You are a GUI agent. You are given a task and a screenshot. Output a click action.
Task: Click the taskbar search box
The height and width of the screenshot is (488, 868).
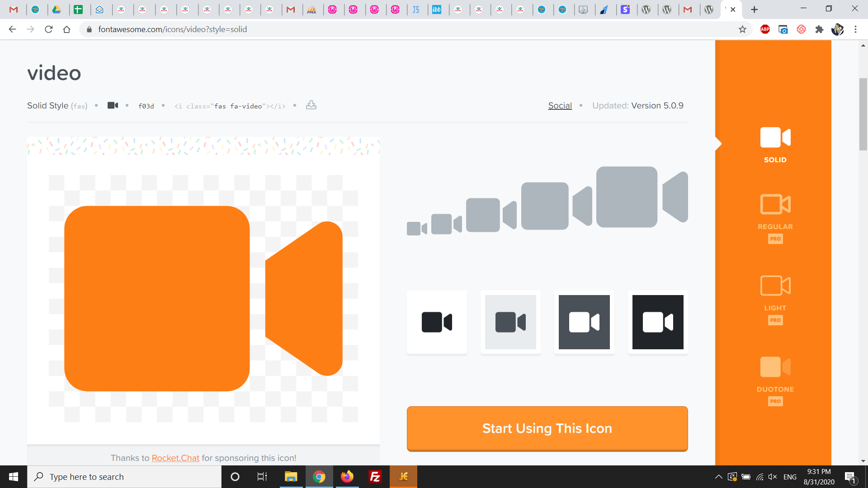click(124, 477)
